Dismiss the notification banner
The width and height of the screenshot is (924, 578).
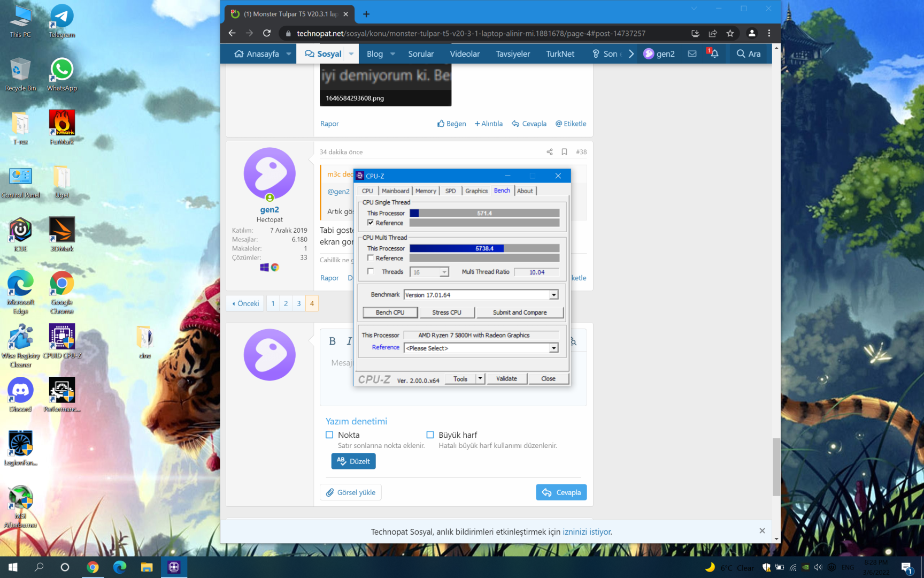[762, 531]
